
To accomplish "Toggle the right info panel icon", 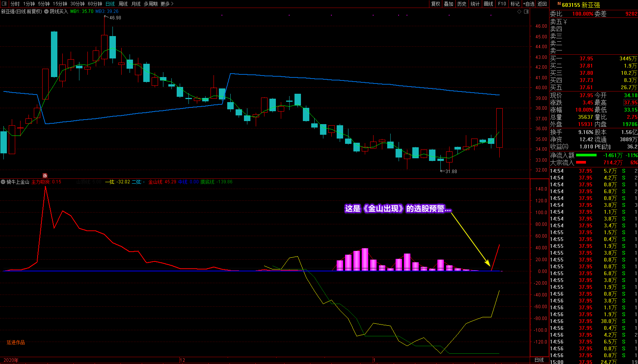I will 526,11.
